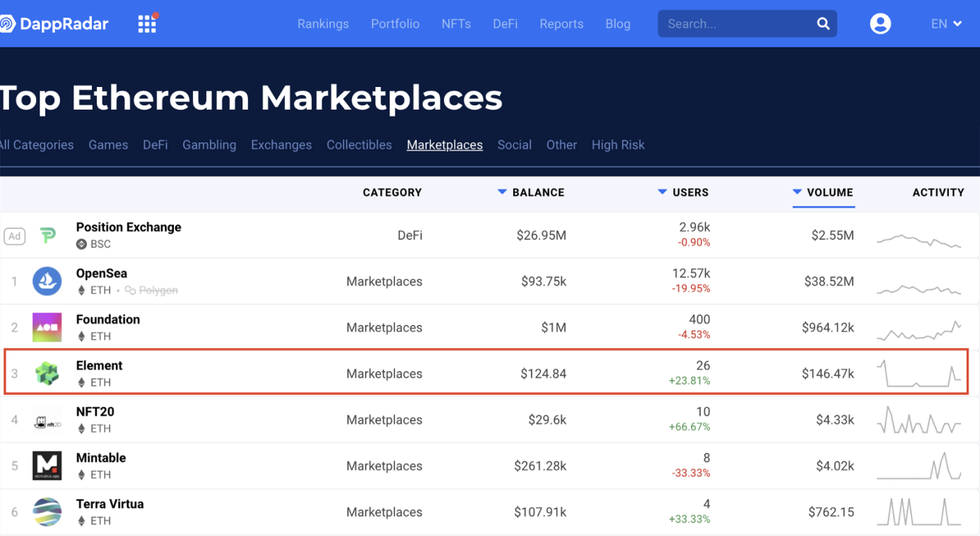Image resolution: width=980 pixels, height=536 pixels.
Task: Click the Terra Virtua activity sparkline chart
Action: click(x=919, y=512)
